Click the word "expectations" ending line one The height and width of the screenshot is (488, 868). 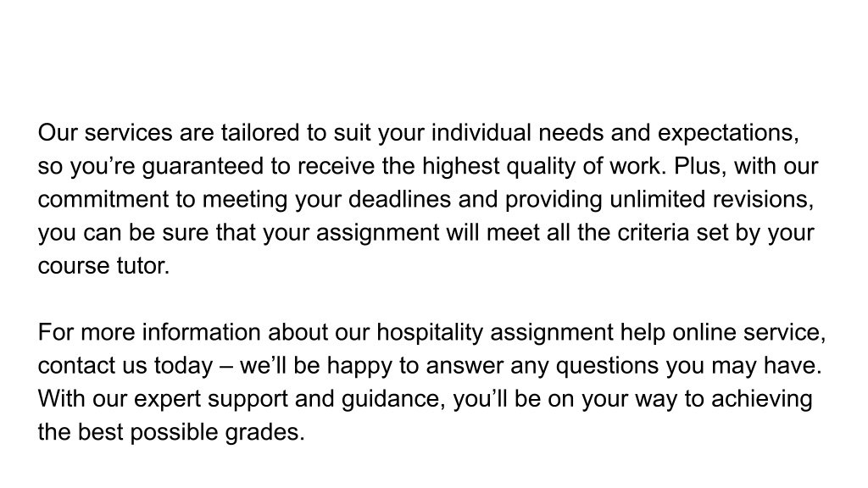point(727,135)
